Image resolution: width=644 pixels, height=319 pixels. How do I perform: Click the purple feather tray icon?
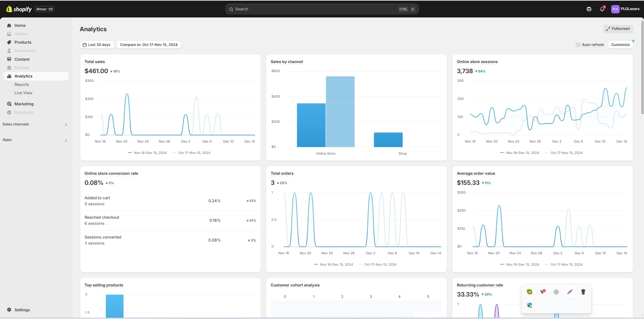coord(569,292)
